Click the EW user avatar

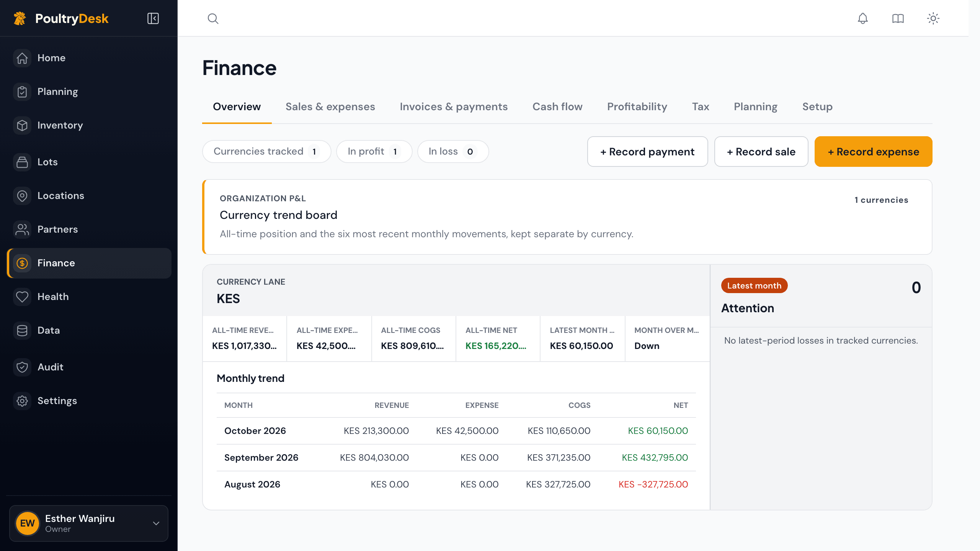(28, 523)
